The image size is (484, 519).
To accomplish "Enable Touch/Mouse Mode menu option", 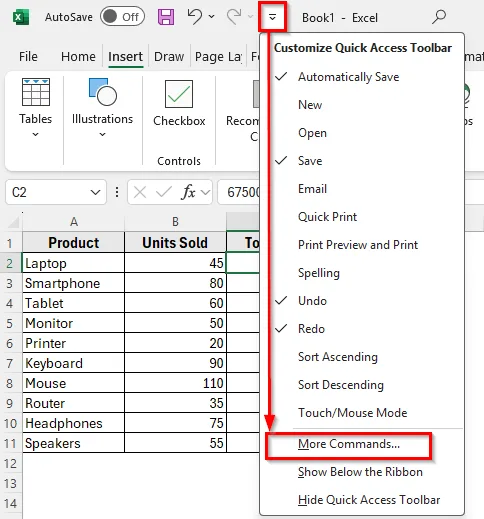I will click(362, 413).
